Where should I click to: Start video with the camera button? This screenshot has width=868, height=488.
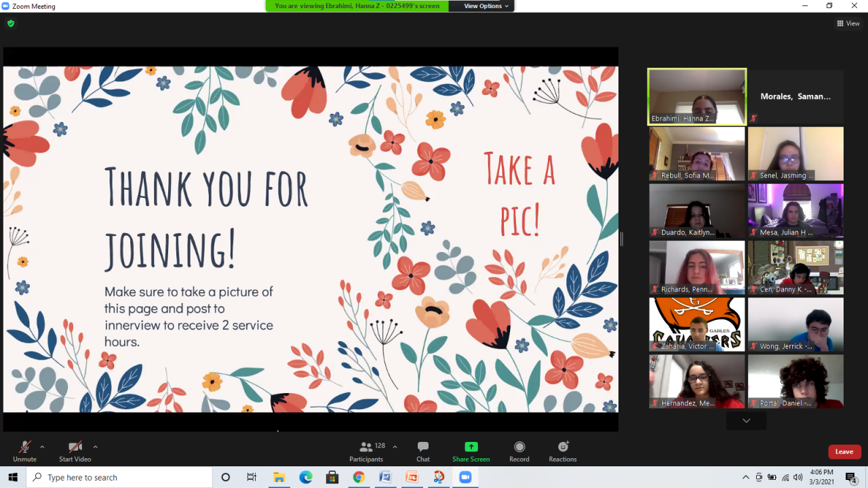click(x=75, y=447)
